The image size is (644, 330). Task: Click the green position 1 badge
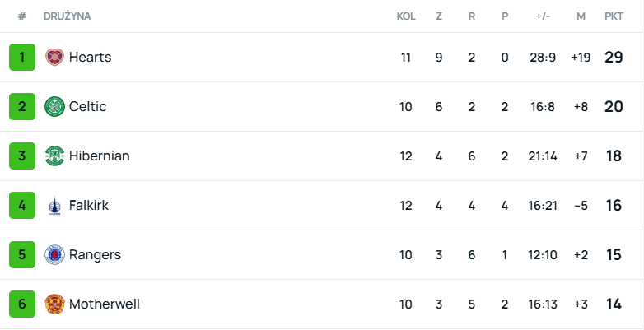(22, 58)
